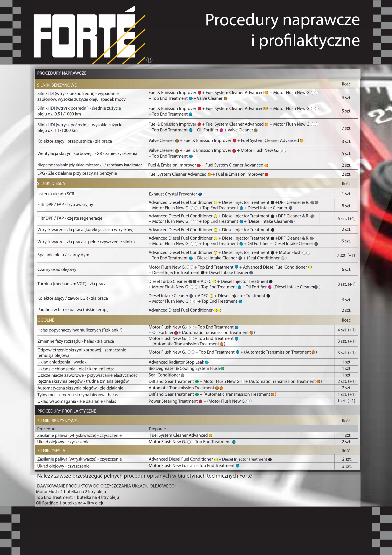Viewport: 392px width, 555px height.
Task: Click "7 szt." in Silniki IDI wysokie zużycie row
Action: [x=346, y=128]
